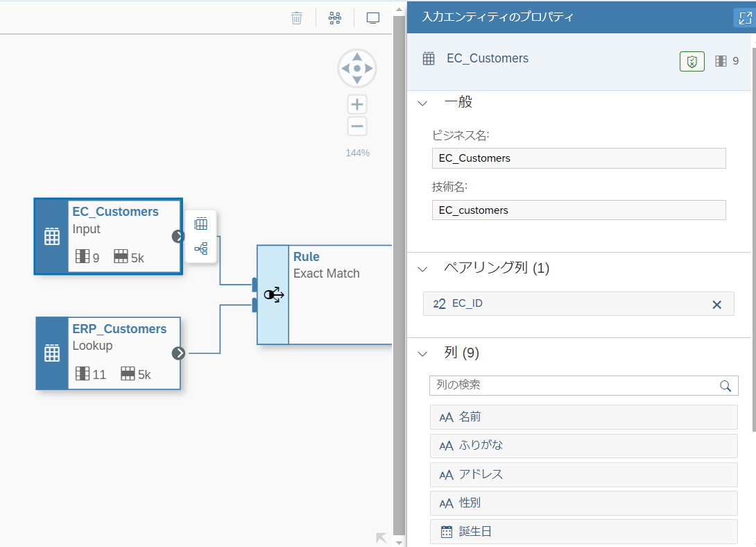Click the text type icon beside アドレス
Viewport: 756px width, 547px height.
point(447,475)
